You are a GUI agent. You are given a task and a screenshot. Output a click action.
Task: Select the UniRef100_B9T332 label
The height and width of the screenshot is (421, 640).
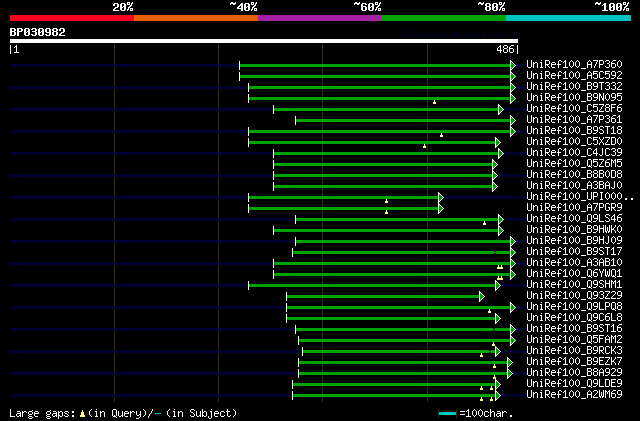pos(574,86)
